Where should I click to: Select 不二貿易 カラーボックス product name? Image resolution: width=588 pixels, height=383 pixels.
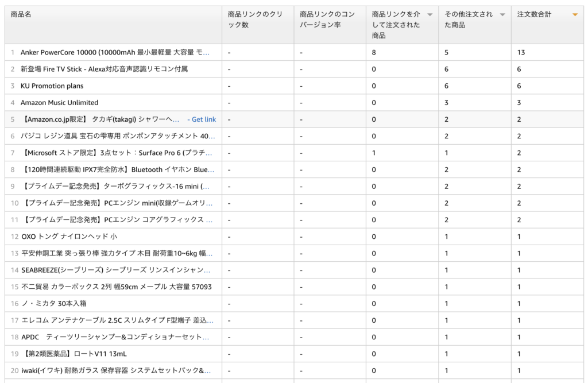click(117, 287)
